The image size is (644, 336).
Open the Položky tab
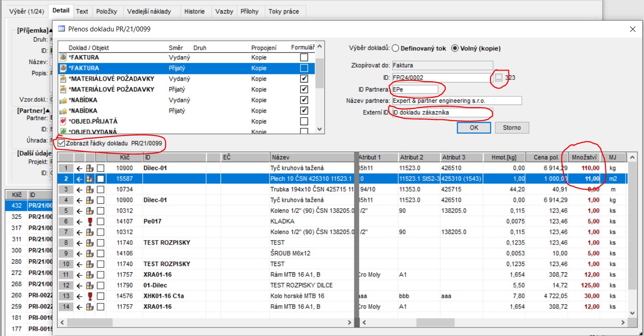point(106,11)
